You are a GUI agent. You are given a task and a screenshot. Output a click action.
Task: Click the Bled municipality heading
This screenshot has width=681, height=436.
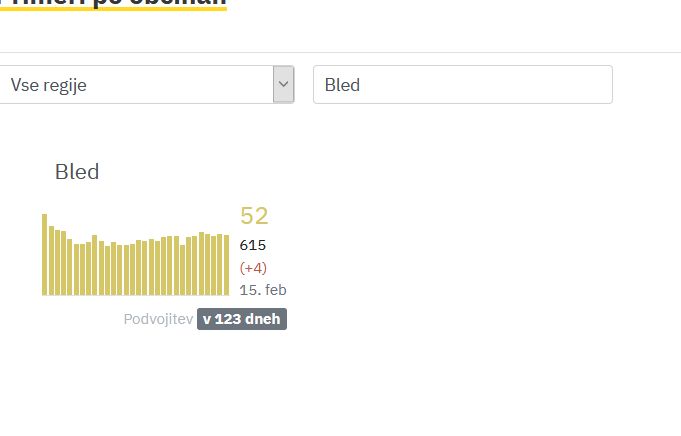(x=77, y=172)
